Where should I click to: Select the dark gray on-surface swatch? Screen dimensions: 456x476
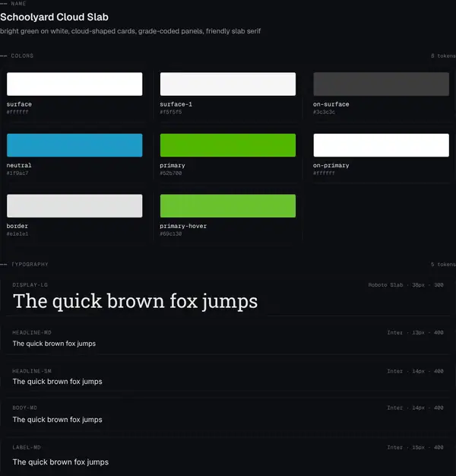coord(381,84)
